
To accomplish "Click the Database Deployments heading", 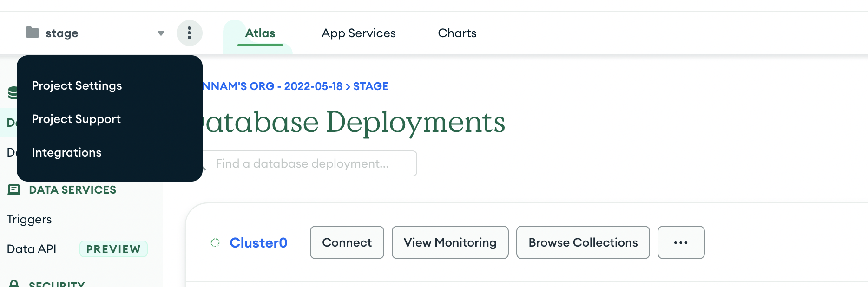I will pos(354,122).
